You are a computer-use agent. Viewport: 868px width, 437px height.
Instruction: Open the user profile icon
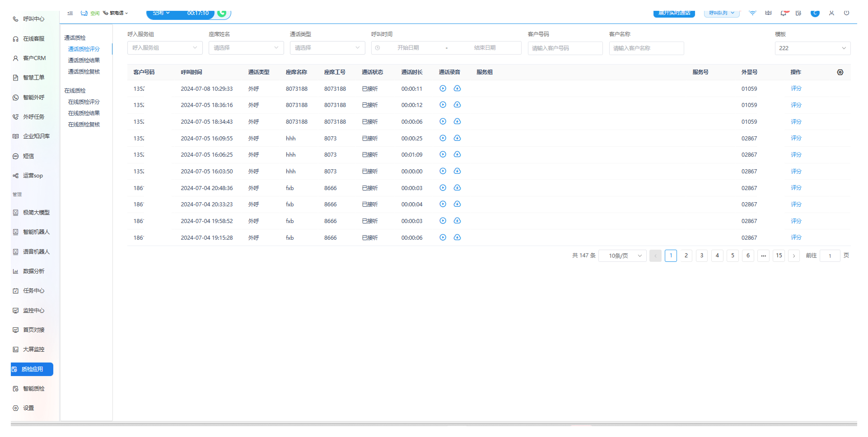(x=832, y=13)
